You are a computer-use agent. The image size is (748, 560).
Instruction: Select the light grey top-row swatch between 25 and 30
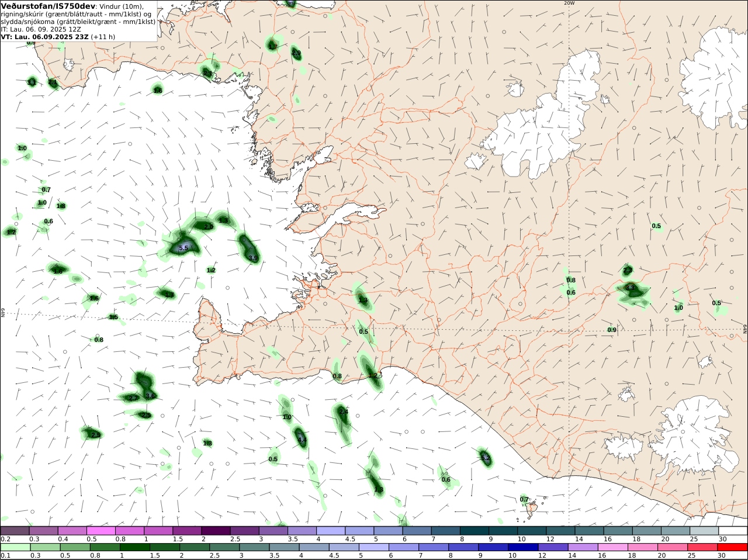704,531
